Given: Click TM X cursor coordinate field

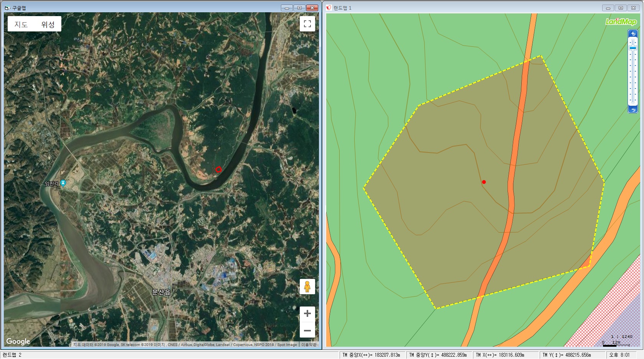Looking at the screenshot, I should pyautogui.click(x=506, y=355).
